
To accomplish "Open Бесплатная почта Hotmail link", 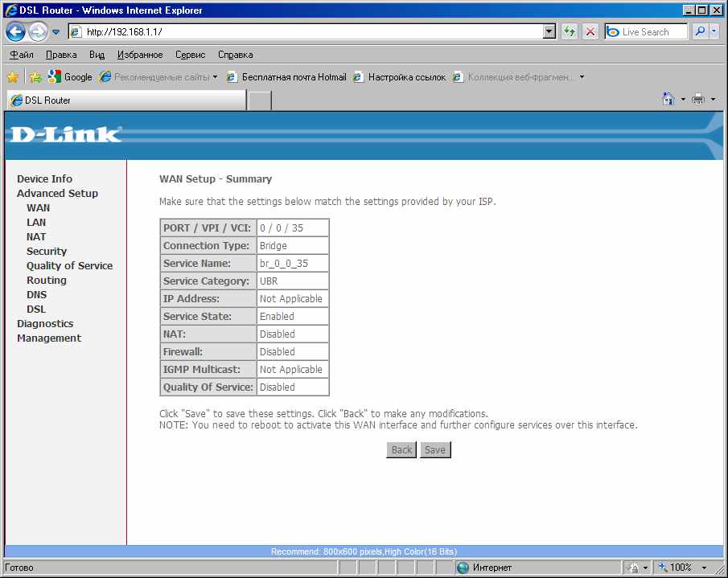I will coord(286,77).
